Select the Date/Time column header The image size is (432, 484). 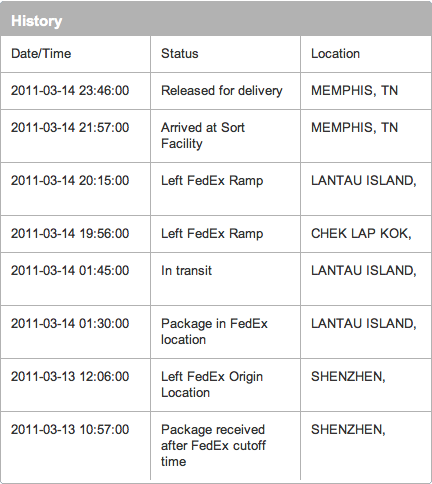click(41, 54)
